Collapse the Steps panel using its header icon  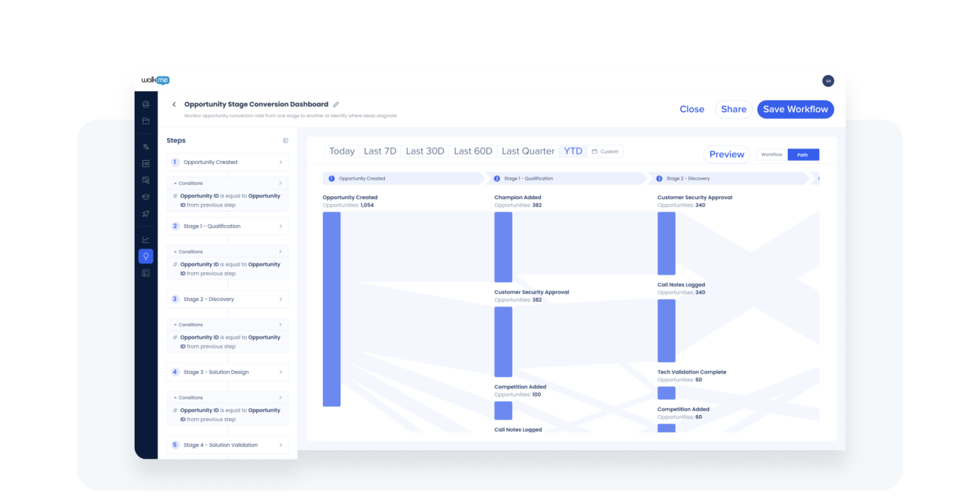point(285,140)
